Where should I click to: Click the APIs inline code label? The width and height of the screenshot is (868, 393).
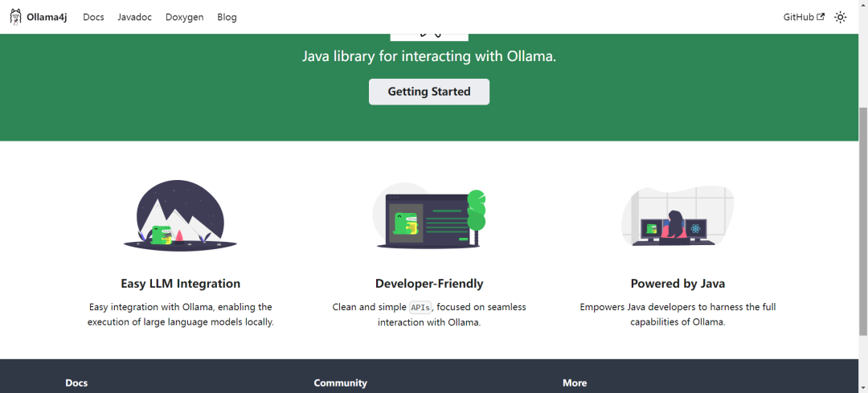click(x=420, y=308)
